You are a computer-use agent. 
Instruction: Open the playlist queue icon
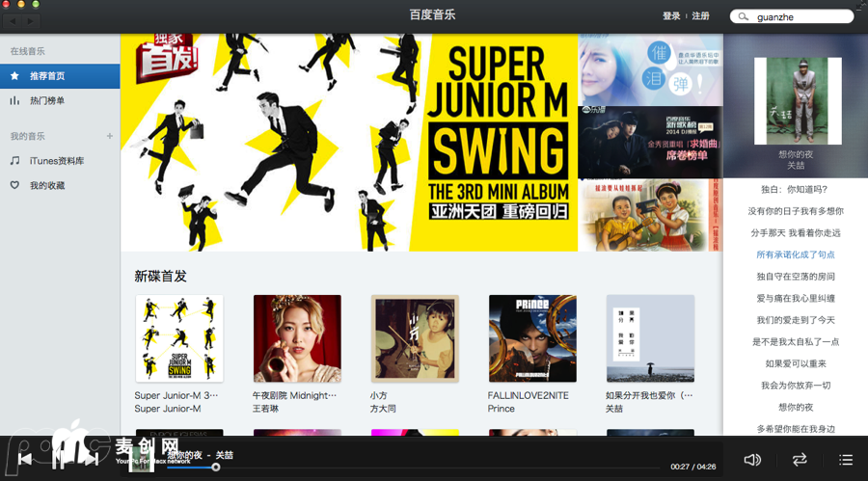tap(846, 460)
